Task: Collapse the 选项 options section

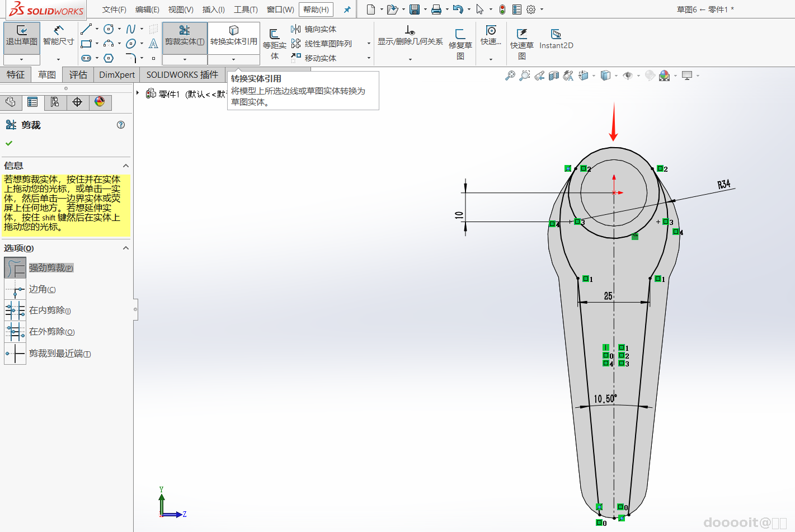Action: click(x=126, y=248)
